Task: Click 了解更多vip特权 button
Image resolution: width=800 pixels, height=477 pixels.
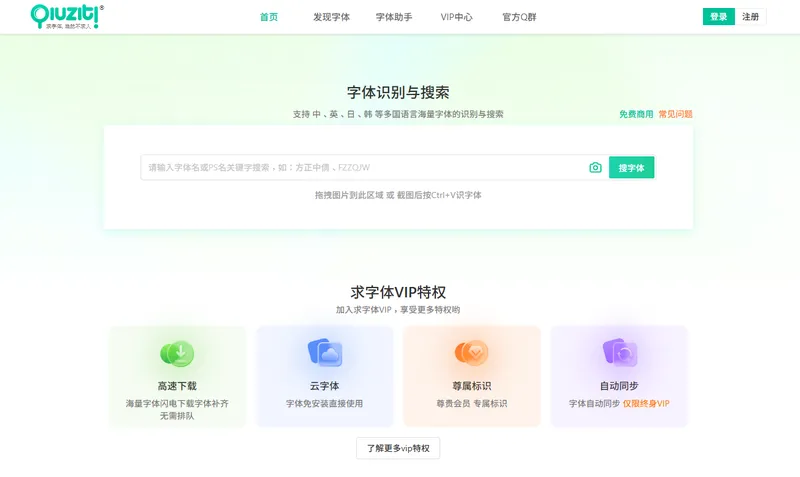Action: click(x=398, y=449)
